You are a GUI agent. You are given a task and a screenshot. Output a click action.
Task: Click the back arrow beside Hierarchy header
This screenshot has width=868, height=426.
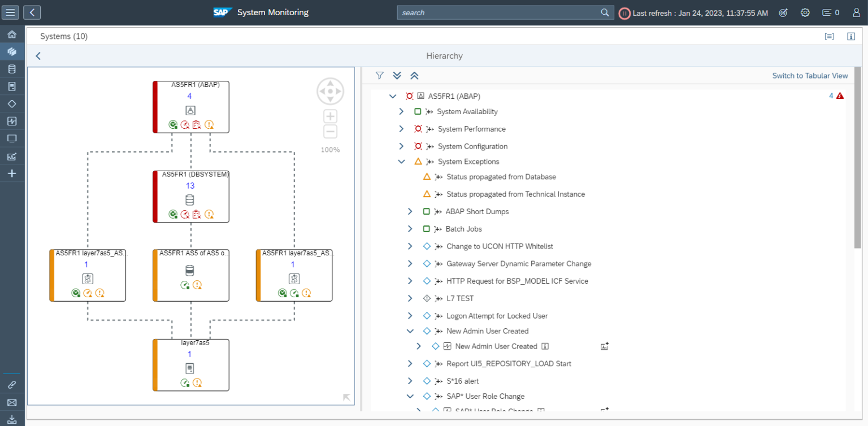(37, 56)
